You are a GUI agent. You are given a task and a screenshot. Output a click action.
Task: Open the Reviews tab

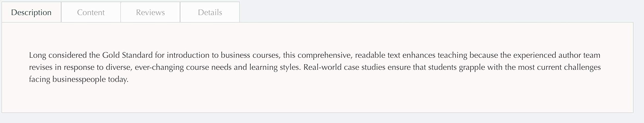[x=150, y=12]
